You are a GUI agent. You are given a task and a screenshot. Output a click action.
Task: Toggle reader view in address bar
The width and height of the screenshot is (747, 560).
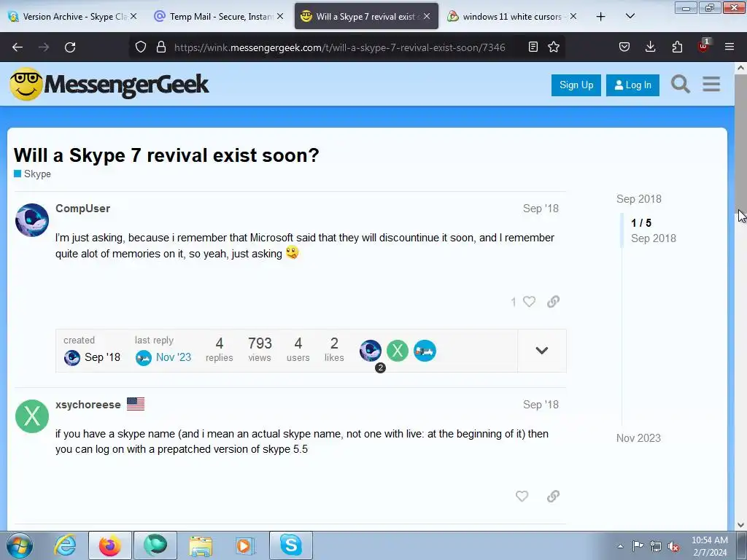coord(533,47)
